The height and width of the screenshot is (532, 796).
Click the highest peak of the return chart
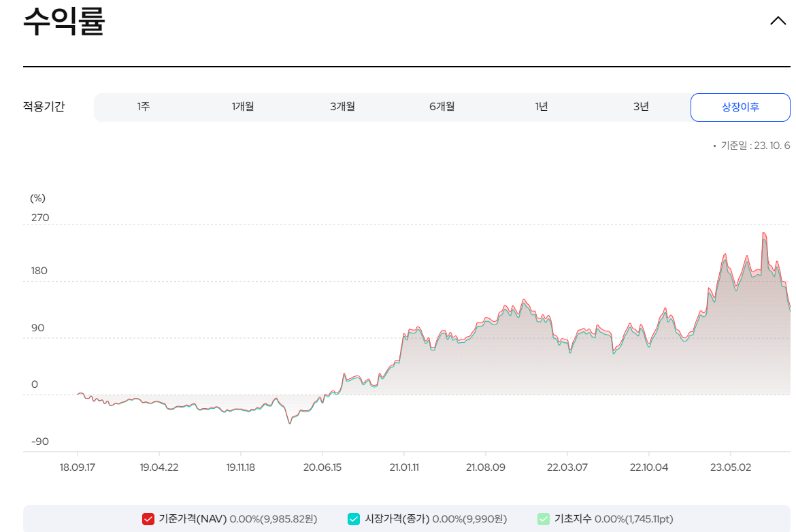pyautogui.click(x=764, y=233)
